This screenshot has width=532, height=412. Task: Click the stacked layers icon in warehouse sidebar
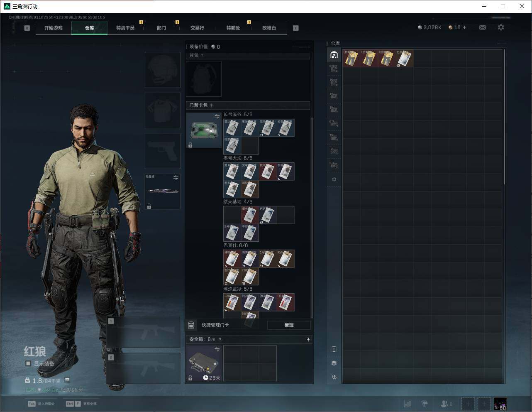pyautogui.click(x=334, y=363)
